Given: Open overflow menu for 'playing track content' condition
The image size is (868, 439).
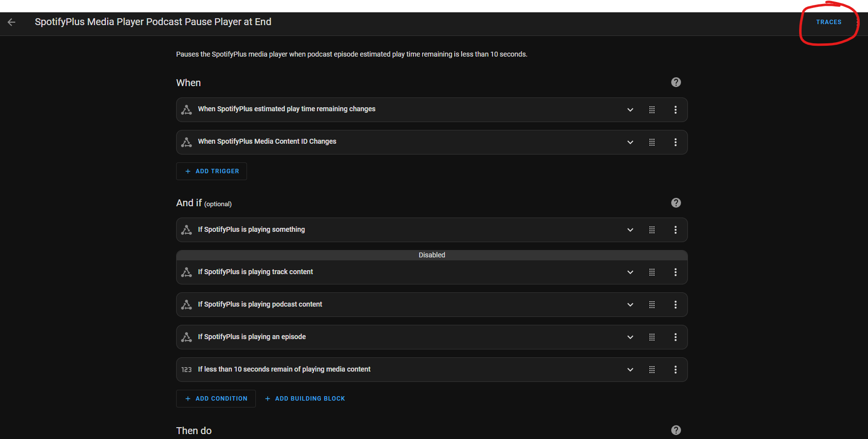Looking at the screenshot, I should 676,272.
